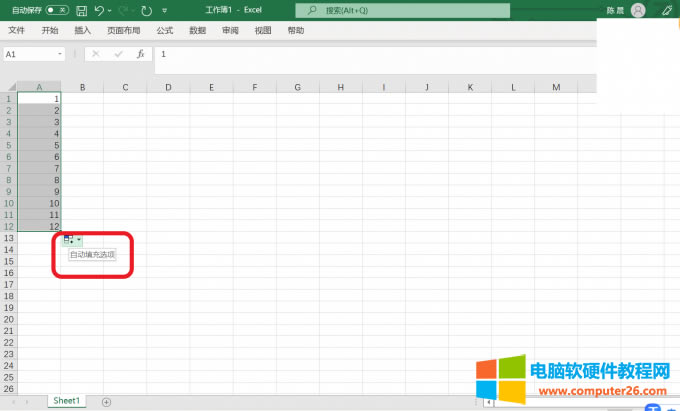This screenshot has height=411, width=680.
Task: Select column D header
Action: tap(168, 87)
